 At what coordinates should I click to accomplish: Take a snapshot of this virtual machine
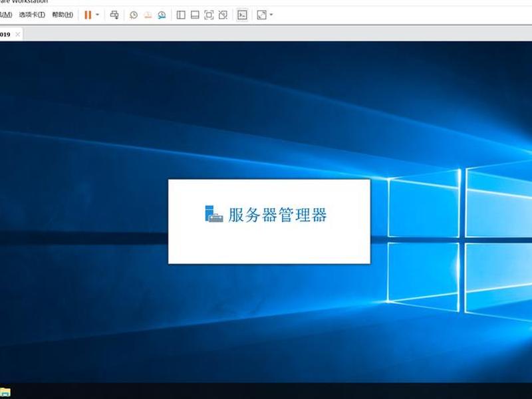tap(134, 15)
